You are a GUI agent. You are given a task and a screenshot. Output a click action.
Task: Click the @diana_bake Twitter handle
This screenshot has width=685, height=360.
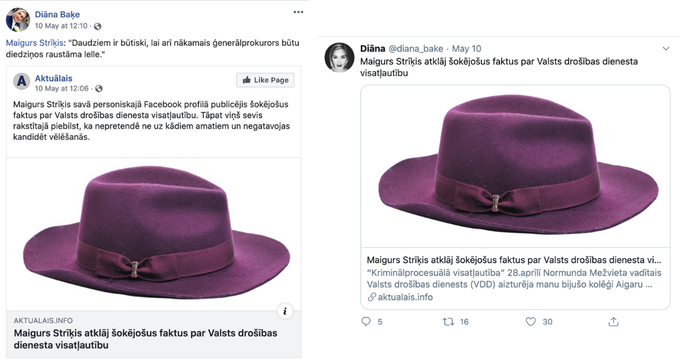(x=415, y=48)
